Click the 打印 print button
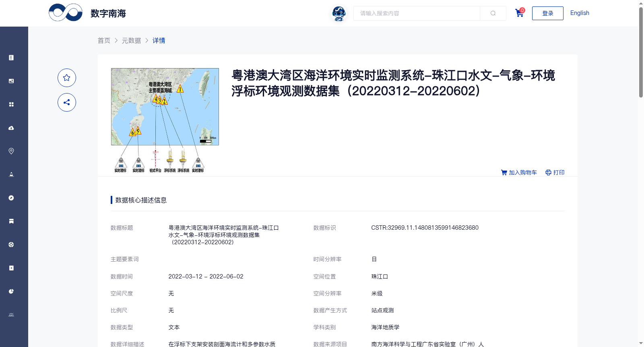This screenshot has width=644, height=347. pyautogui.click(x=555, y=172)
